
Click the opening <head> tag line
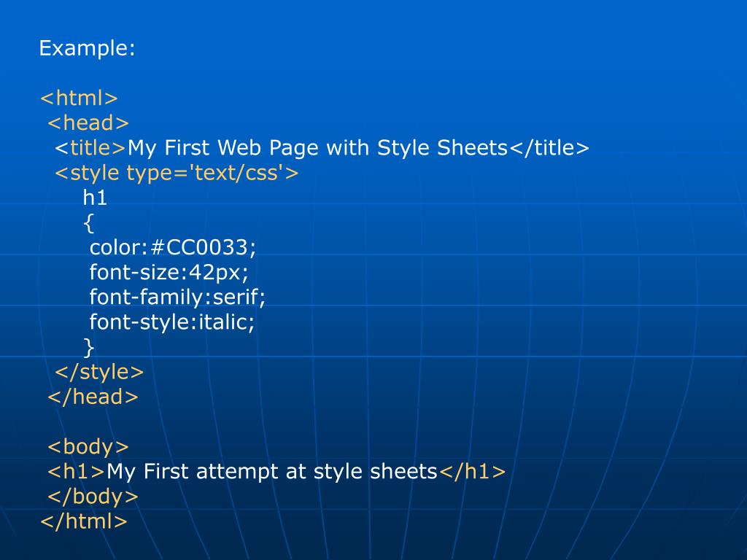pyautogui.click(x=88, y=122)
